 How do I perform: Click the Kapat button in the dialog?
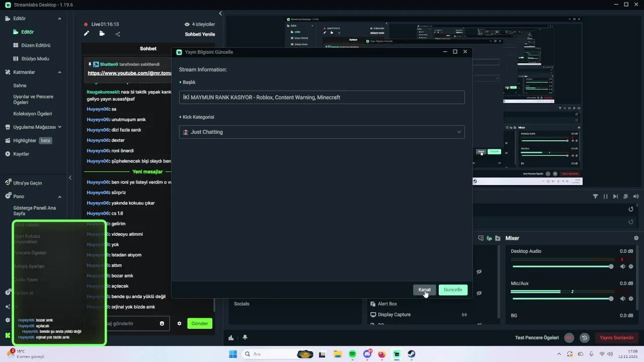[x=424, y=290]
